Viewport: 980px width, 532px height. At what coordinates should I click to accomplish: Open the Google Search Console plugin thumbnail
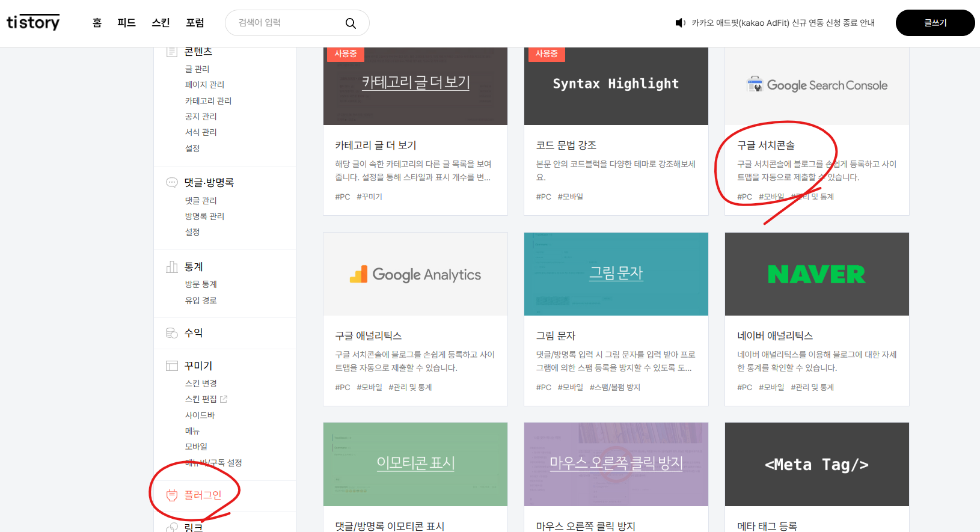tap(817, 86)
